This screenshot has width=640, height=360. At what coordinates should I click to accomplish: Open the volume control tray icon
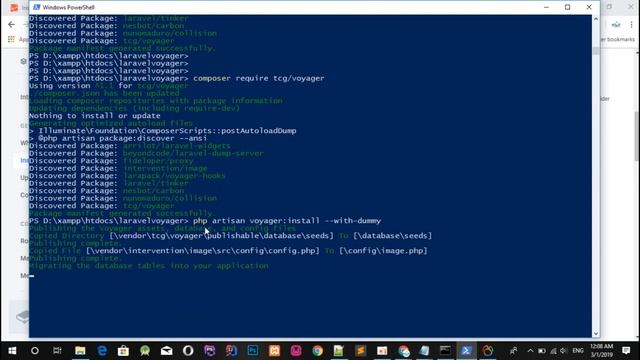click(x=564, y=351)
